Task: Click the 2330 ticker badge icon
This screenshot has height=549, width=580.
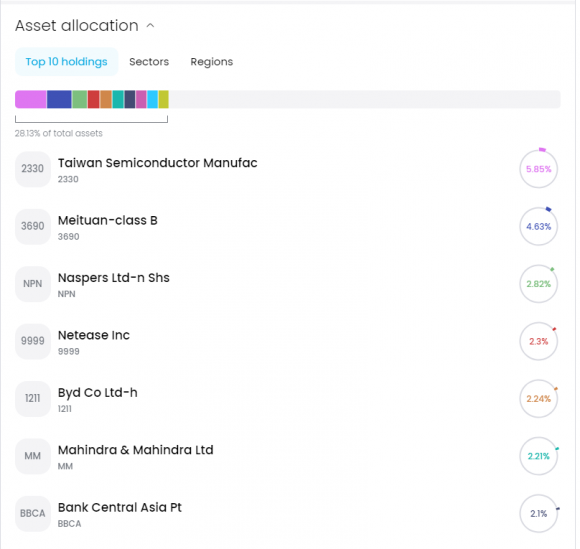Action: (x=33, y=169)
